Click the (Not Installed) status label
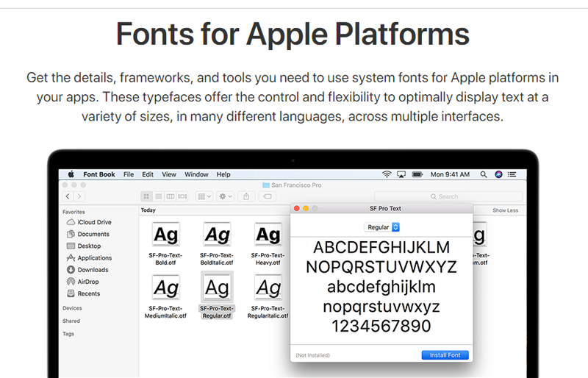 click(313, 355)
